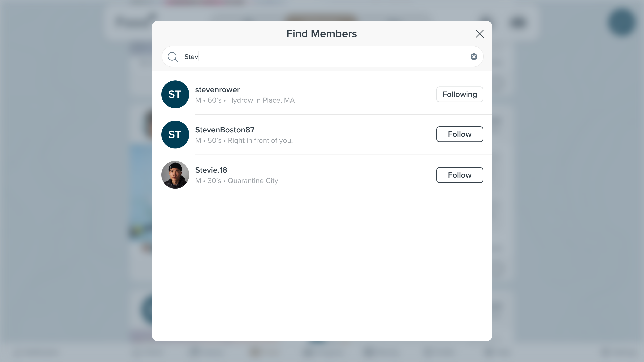
Task: Click the empty area below the search results
Action: [322, 267]
